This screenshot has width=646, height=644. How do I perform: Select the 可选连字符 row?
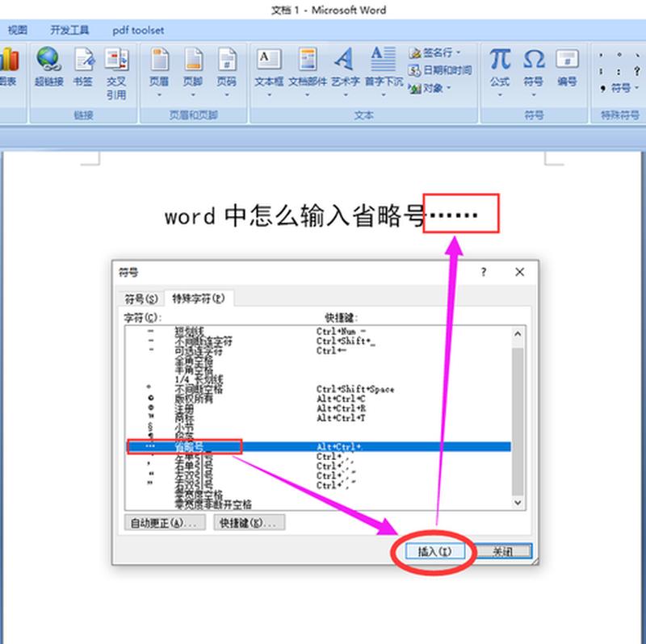click(318, 351)
